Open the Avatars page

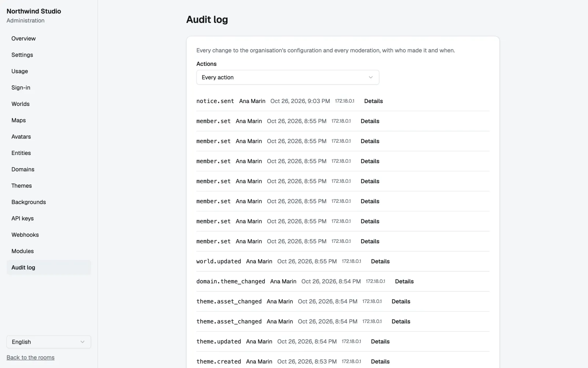click(x=49, y=137)
